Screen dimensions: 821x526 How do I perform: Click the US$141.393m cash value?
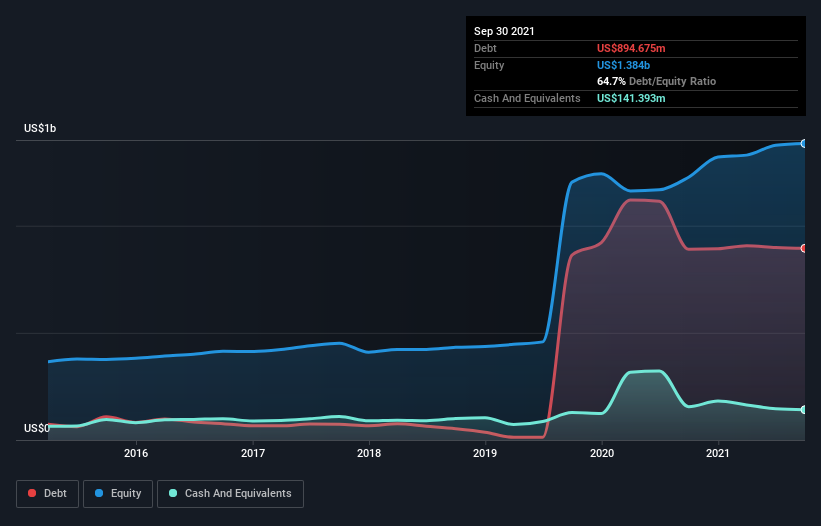click(631, 98)
